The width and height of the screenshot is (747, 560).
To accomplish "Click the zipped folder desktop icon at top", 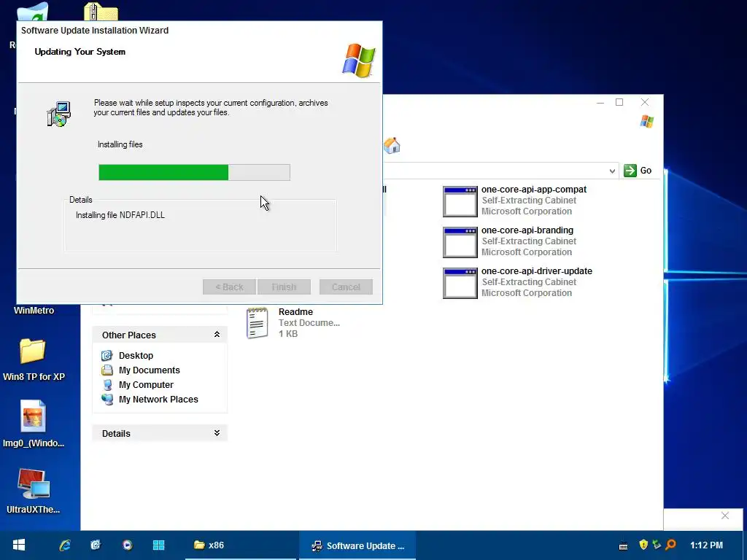I will tap(101, 12).
